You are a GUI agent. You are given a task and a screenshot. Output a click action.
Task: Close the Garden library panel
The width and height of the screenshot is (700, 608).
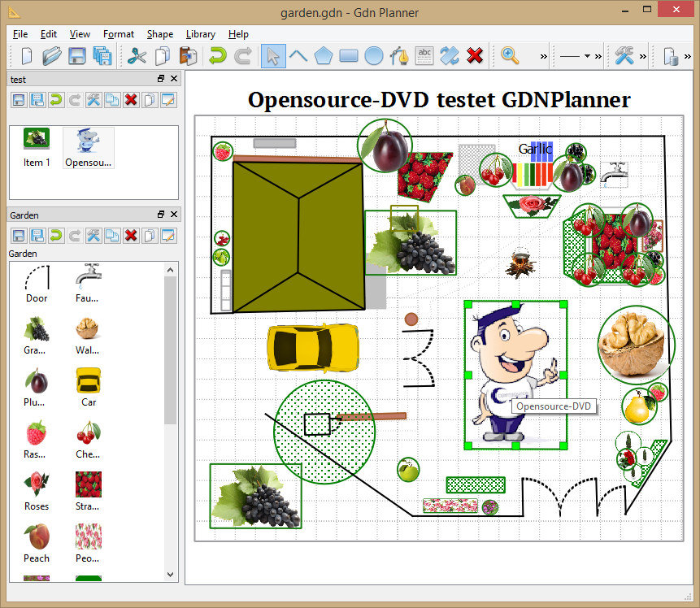pyautogui.click(x=174, y=215)
